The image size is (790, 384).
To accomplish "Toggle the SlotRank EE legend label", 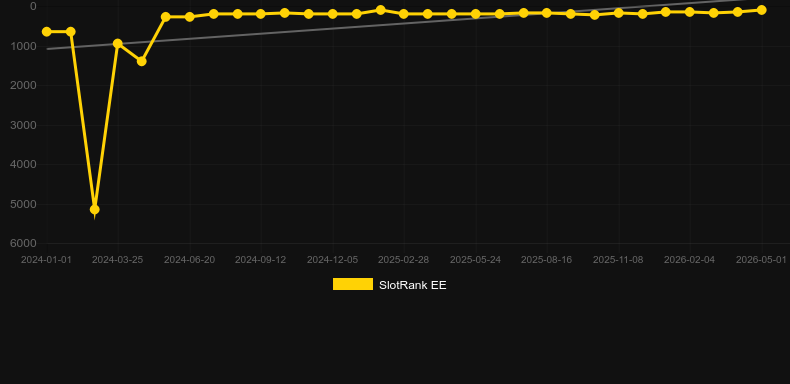I will point(413,285).
